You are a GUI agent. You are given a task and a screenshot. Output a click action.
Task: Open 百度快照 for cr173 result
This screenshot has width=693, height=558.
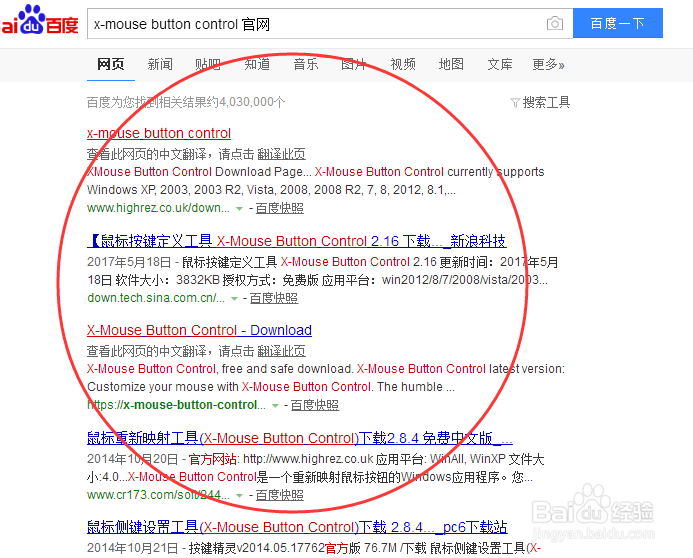pos(279,495)
